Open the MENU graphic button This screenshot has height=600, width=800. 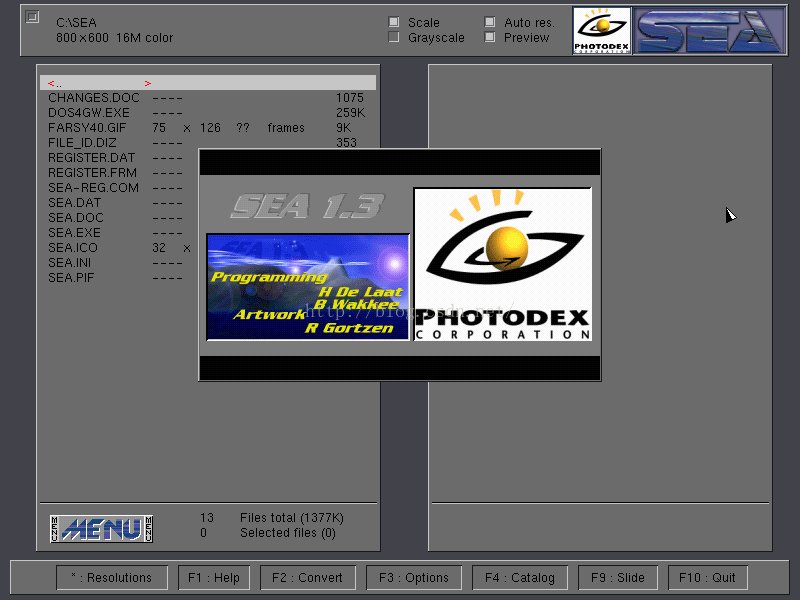(102, 529)
